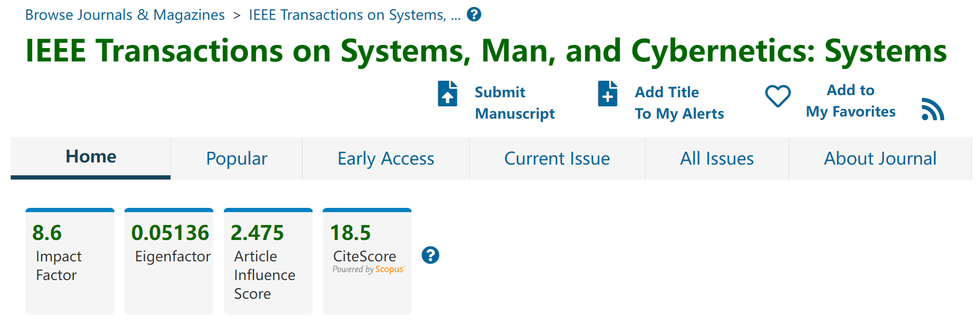Click the 0.05136 Eigenfactor card
The height and width of the screenshot is (326, 980).
coord(169,261)
